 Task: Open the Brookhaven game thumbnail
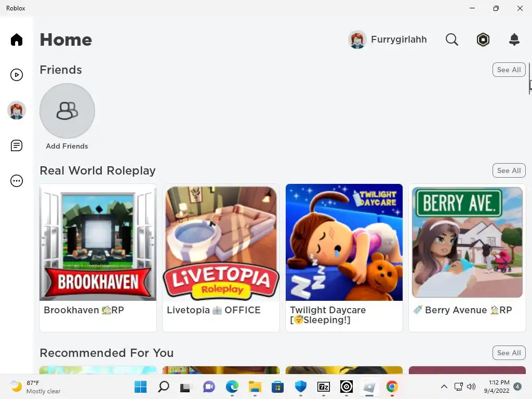98,242
